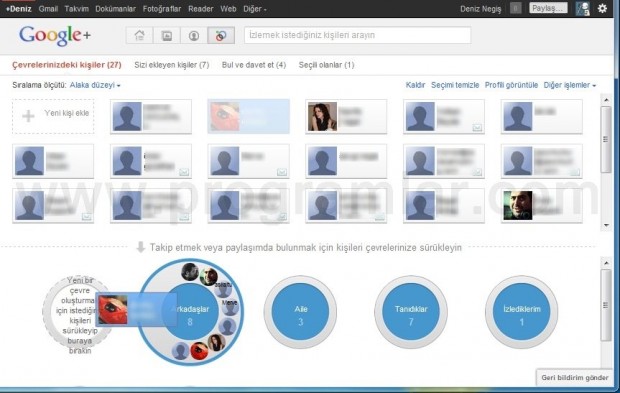Select the Circles icon in toolbar
Image resolution: width=620 pixels, height=393 pixels.
pyautogui.click(x=221, y=36)
